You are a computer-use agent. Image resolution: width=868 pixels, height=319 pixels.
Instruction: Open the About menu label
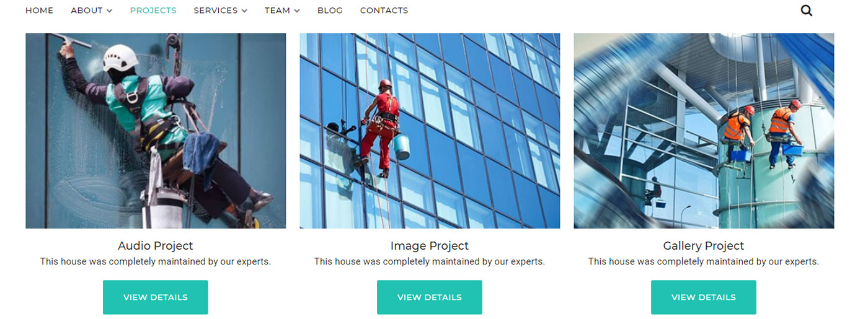coord(87,11)
